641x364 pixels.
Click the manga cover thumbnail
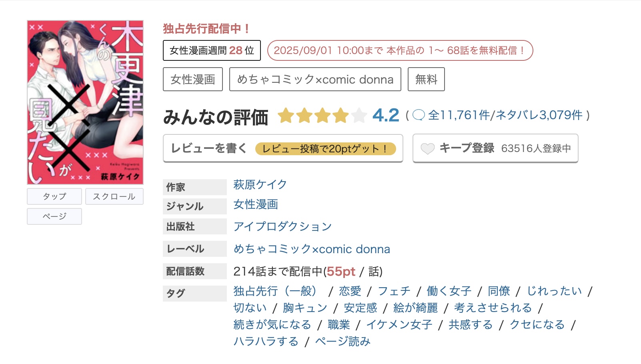[85, 100]
